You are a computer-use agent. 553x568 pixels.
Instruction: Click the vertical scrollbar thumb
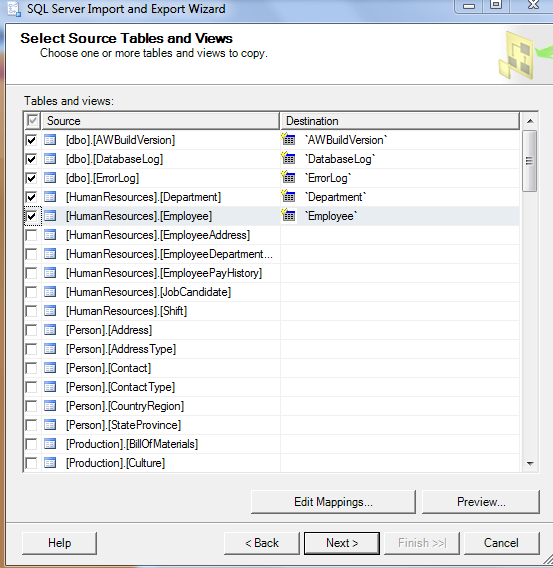(x=530, y=161)
